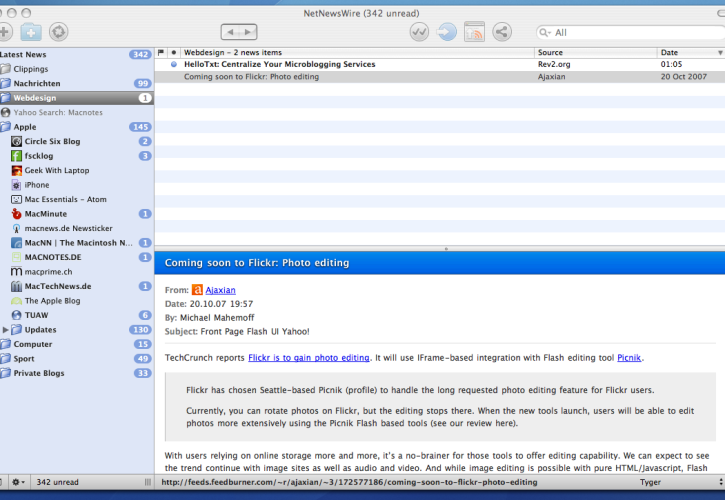Open HelloTxt: Centralize Your Microblogging Services

point(279,64)
